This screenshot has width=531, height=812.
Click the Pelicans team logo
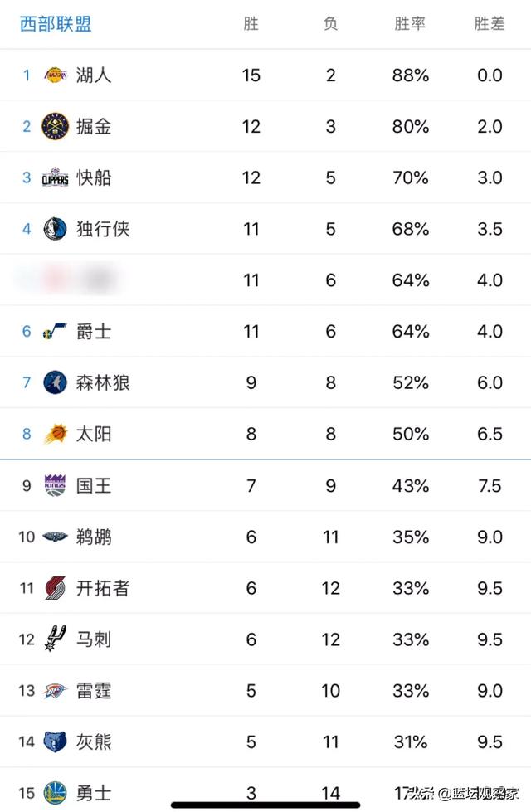(x=55, y=537)
